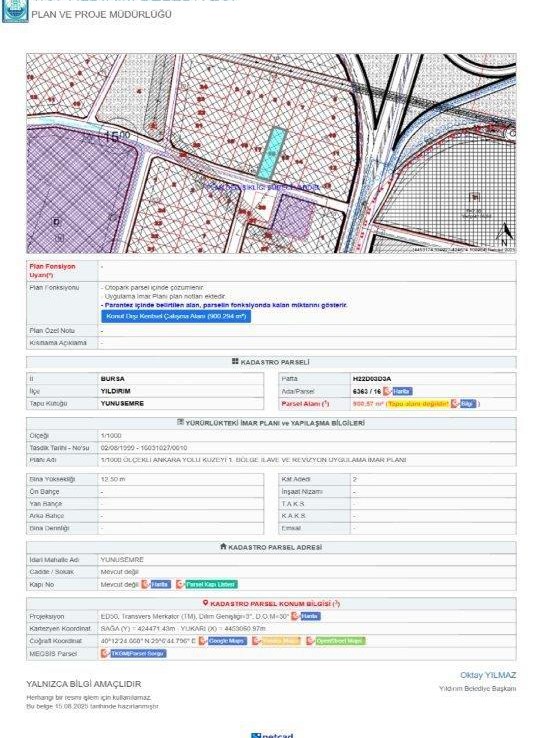This screenshot has height=738, width=543.
Task: Open the Harita button in the Kapı No row
Action: [x=160, y=585]
